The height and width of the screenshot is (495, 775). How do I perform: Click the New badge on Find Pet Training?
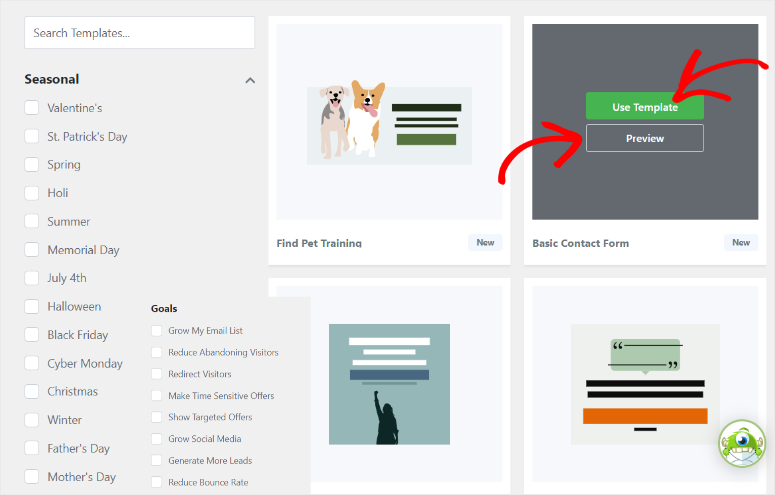point(485,242)
